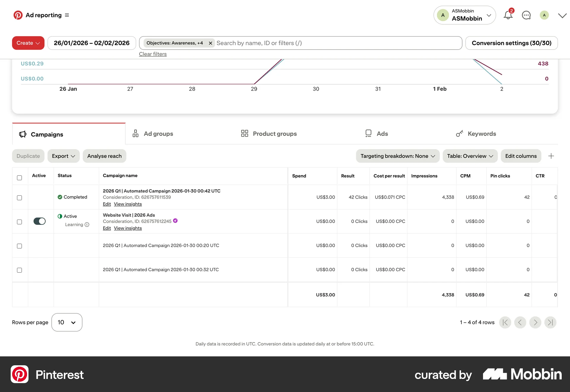
Task: Check the Completed campaign row checkbox
Action: tap(20, 197)
